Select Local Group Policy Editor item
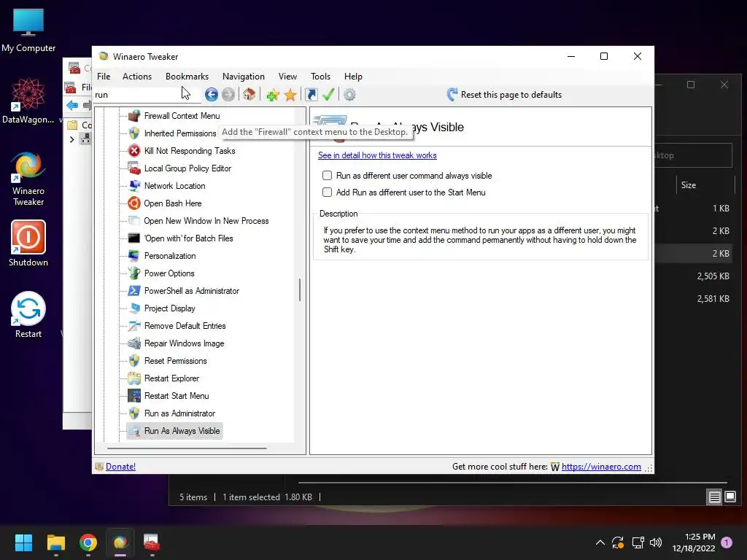Image resolution: width=747 pixels, height=560 pixels. [187, 168]
